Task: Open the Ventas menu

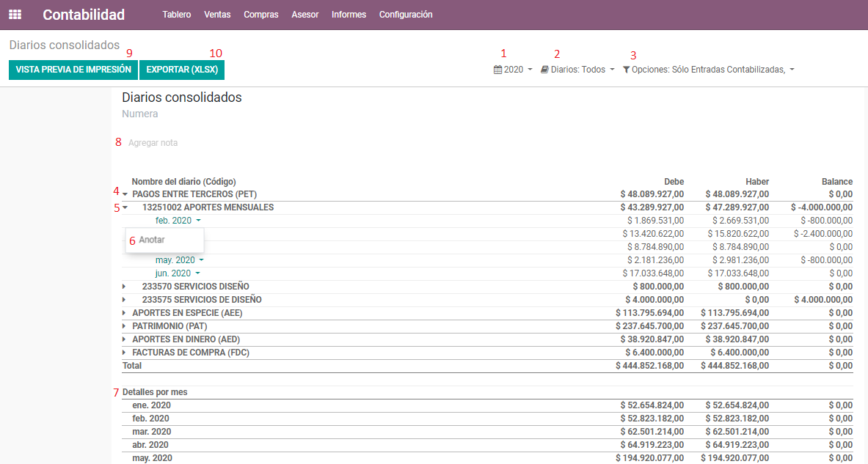Action: coord(217,15)
